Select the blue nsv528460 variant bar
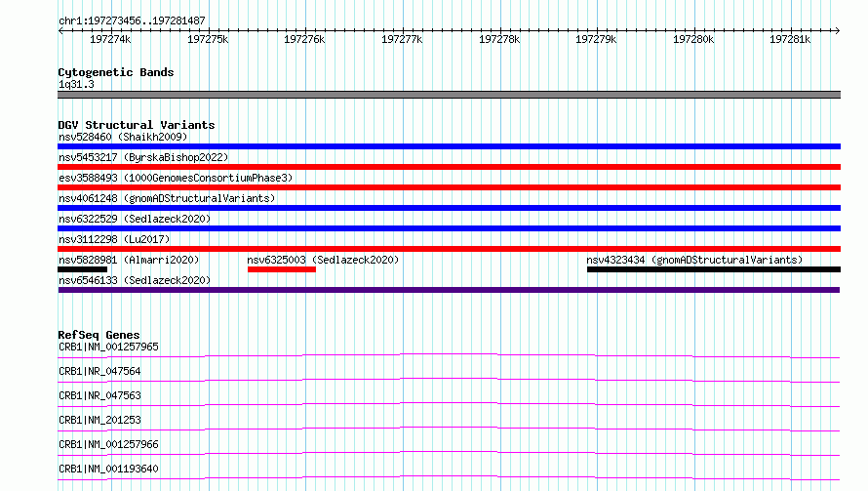The height and width of the screenshot is (491, 868). point(449,146)
